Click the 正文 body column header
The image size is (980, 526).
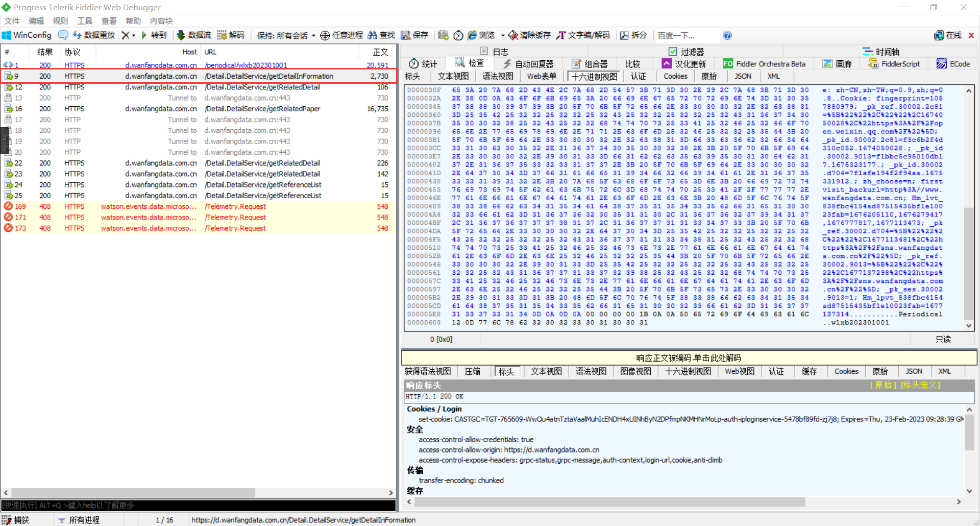376,52
